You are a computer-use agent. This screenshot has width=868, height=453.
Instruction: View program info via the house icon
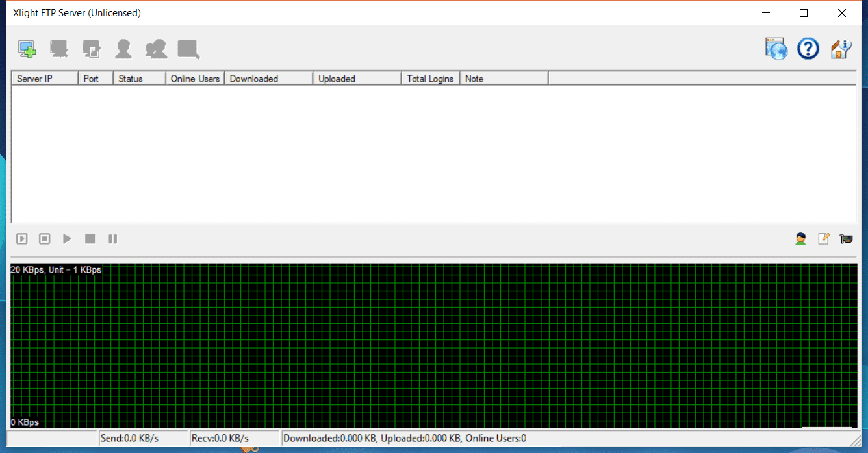840,48
